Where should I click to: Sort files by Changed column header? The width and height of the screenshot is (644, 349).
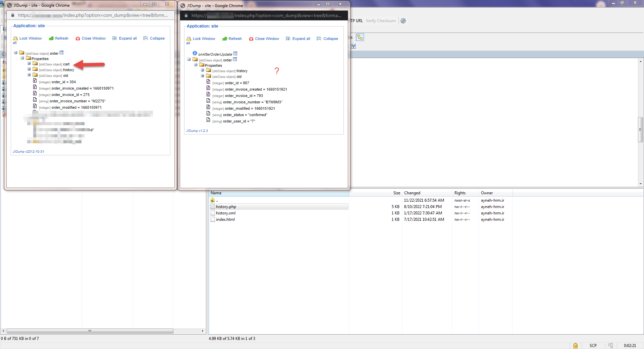click(x=412, y=193)
